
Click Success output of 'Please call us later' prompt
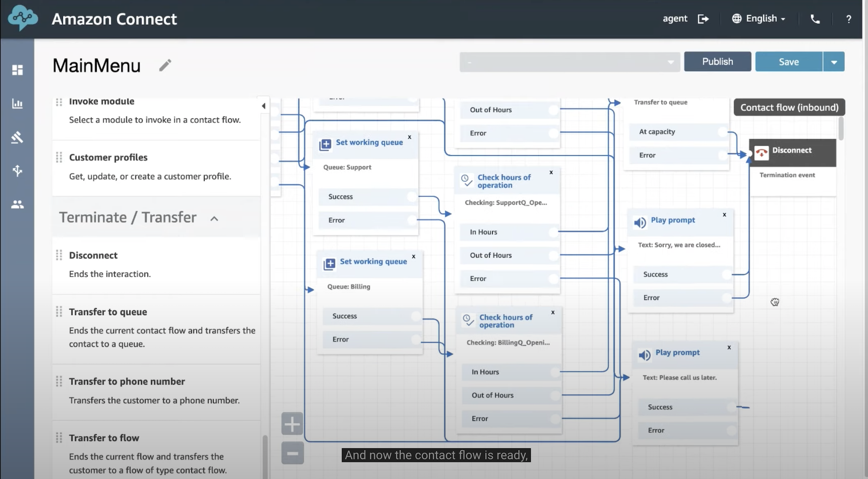coord(687,407)
